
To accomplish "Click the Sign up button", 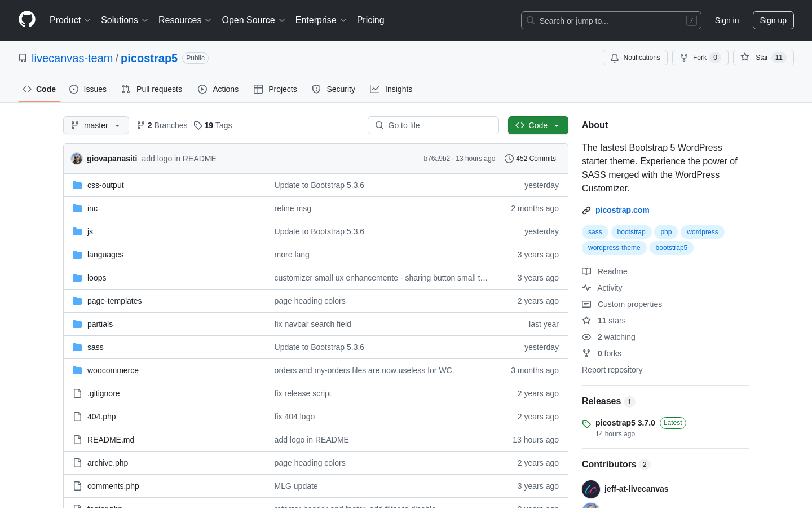I will click(773, 20).
